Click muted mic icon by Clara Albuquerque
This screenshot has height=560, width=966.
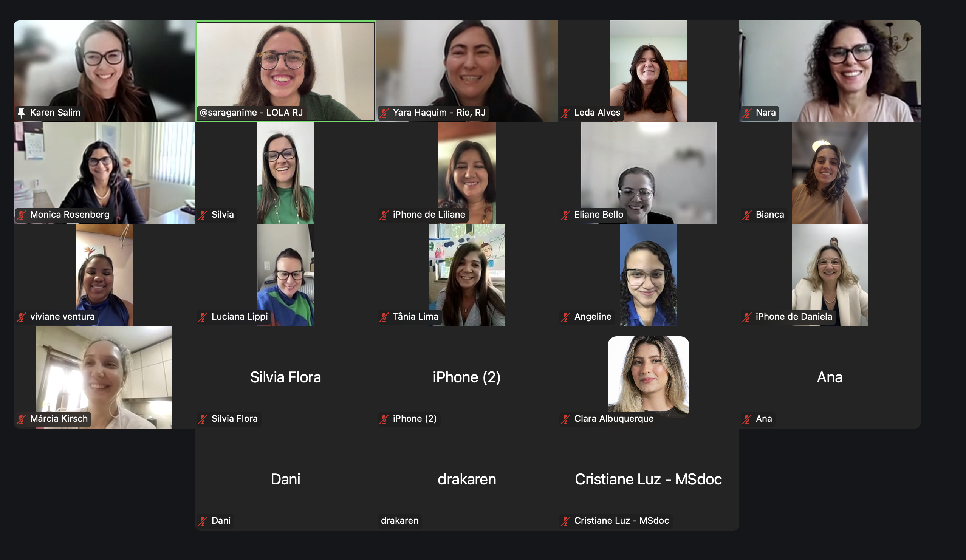coord(565,419)
